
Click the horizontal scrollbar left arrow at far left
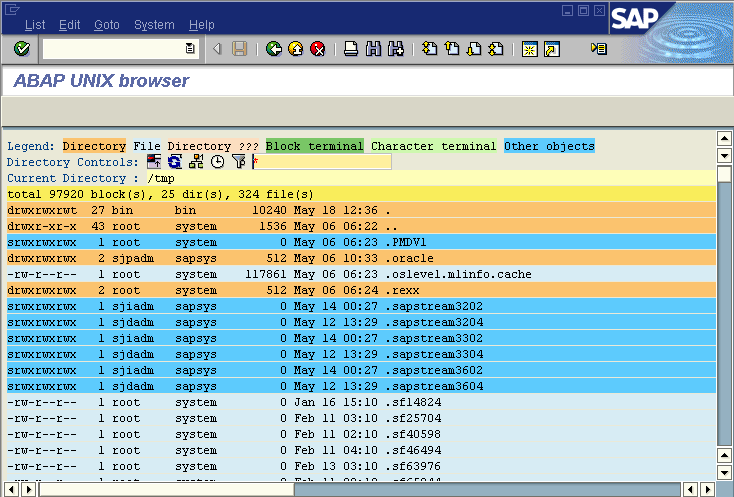(12, 490)
